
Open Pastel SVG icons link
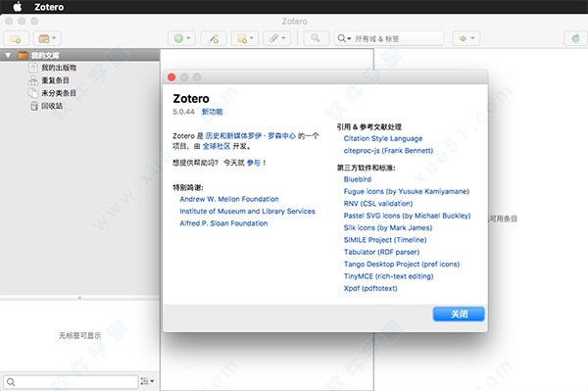408,216
